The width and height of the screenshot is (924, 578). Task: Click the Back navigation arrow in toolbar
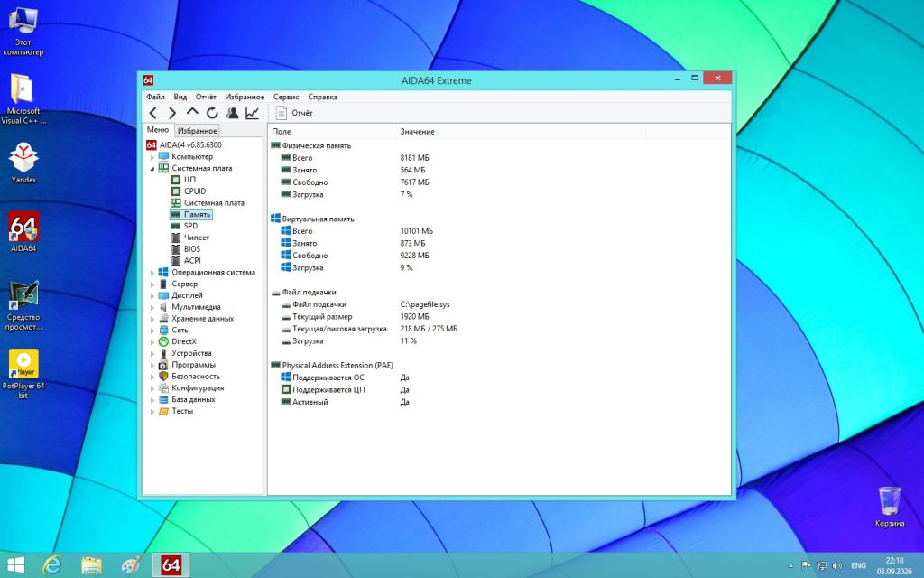(153, 113)
